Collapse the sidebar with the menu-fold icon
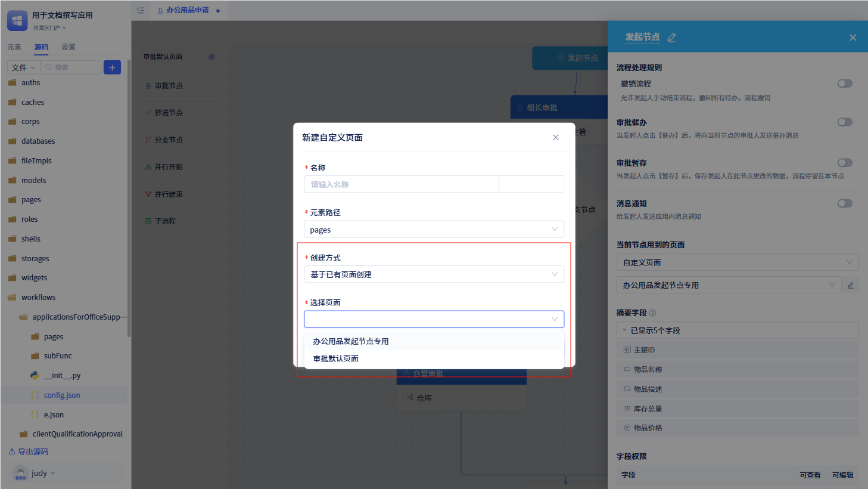Image resolution: width=868 pixels, height=489 pixels. [141, 10]
